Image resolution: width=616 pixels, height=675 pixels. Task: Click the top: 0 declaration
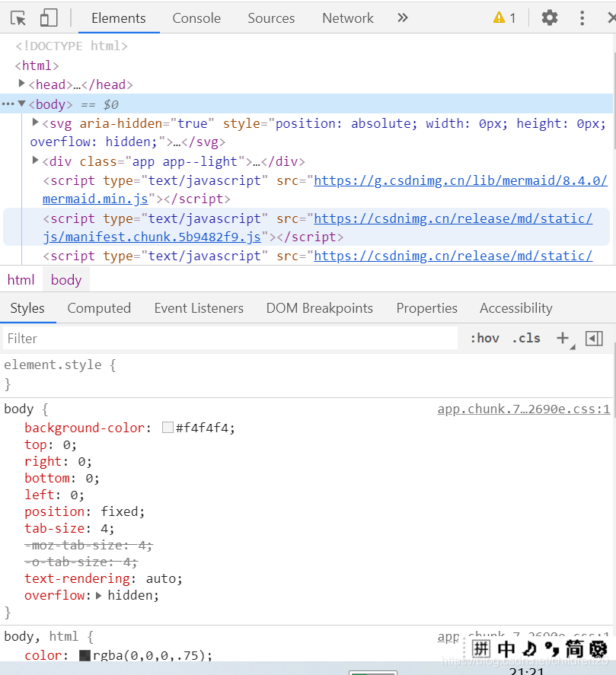[x=50, y=444]
